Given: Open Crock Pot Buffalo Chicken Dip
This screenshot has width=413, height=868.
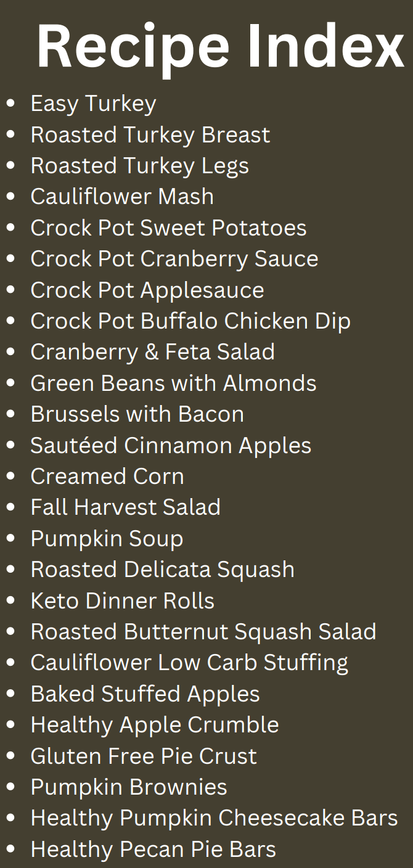Looking at the screenshot, I should (x=190, y=321).
